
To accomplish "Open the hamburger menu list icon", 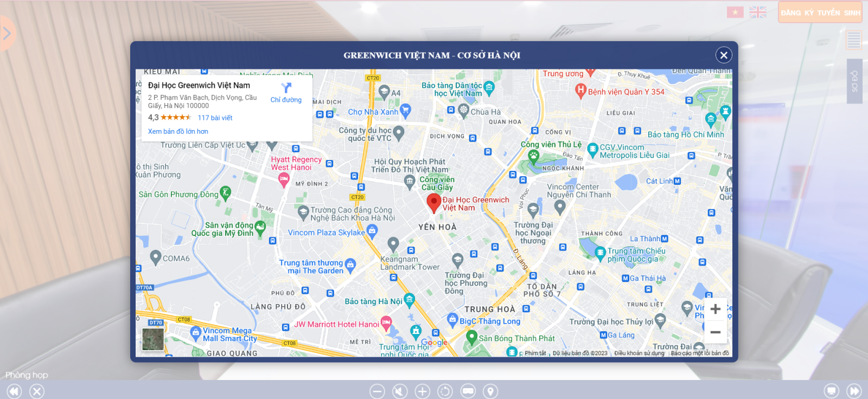I will pos(853,40).
